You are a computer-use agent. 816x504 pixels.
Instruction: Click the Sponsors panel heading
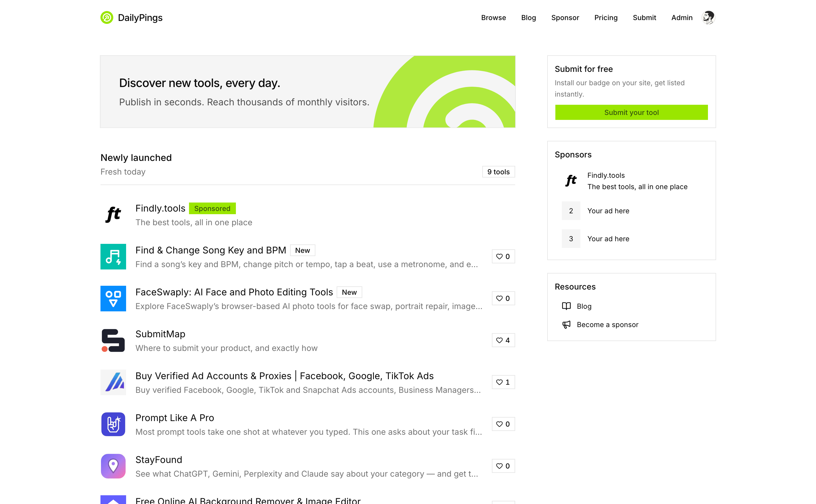click(573, 155)
